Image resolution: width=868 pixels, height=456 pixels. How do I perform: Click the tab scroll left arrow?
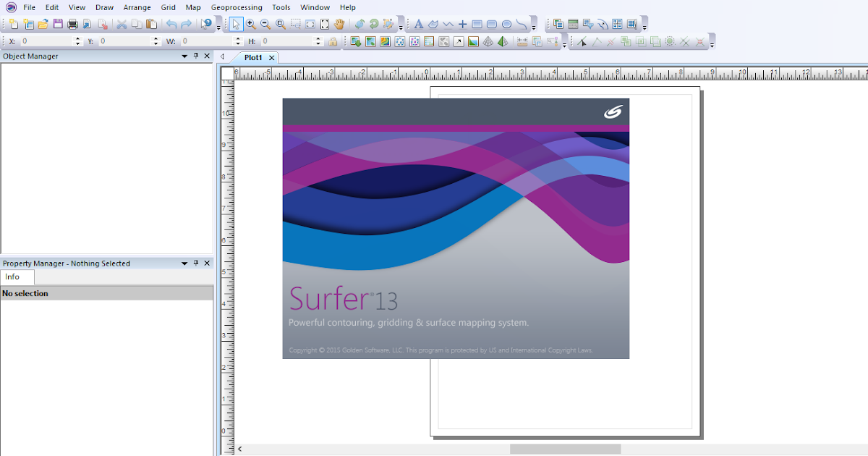223,56
